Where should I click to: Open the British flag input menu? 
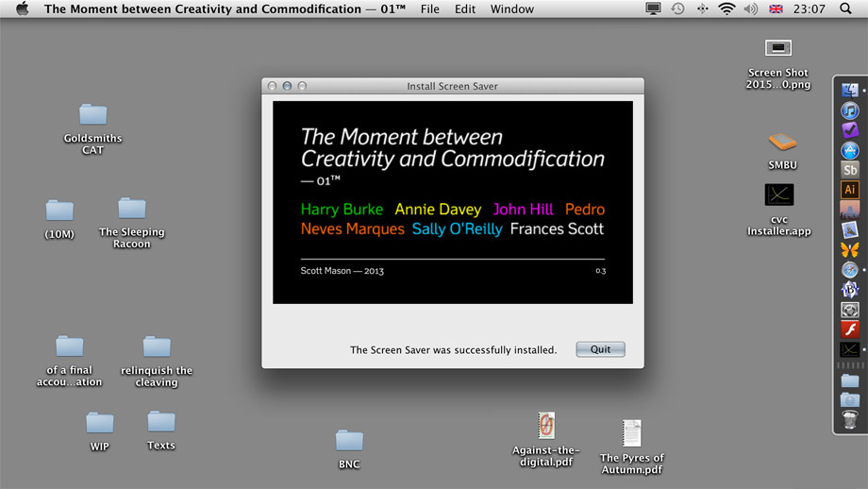coord(776,9)
